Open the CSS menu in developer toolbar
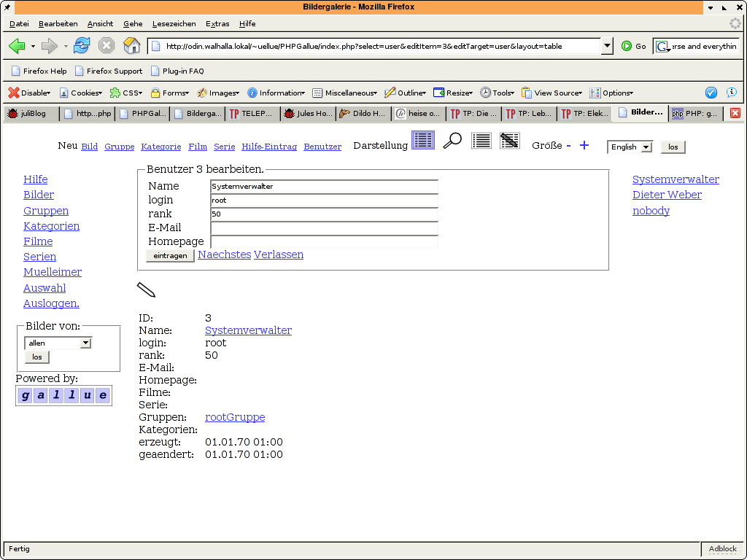The width and height of the screenshot is (747, 560). point(126,93)
